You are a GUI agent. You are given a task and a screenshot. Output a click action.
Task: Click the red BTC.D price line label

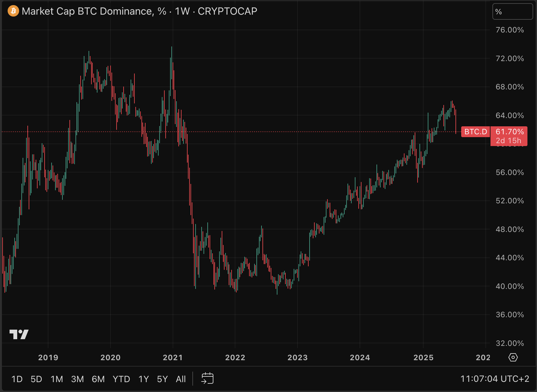pyautogui.click(x=476, y=132)
